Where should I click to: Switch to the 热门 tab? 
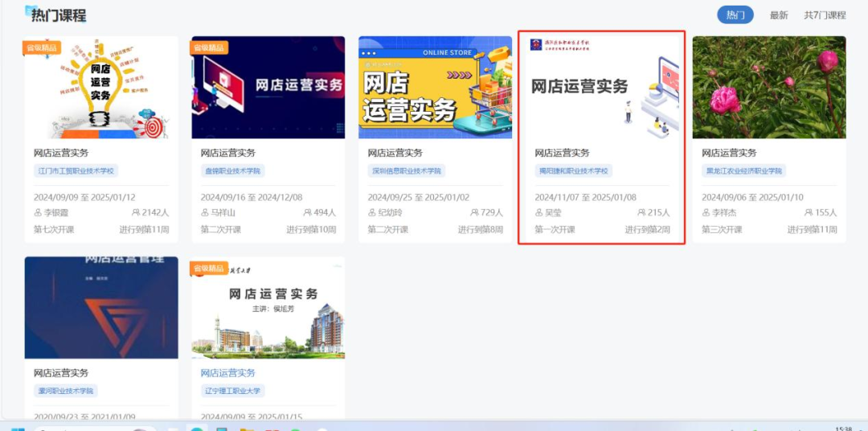(735, 15)
